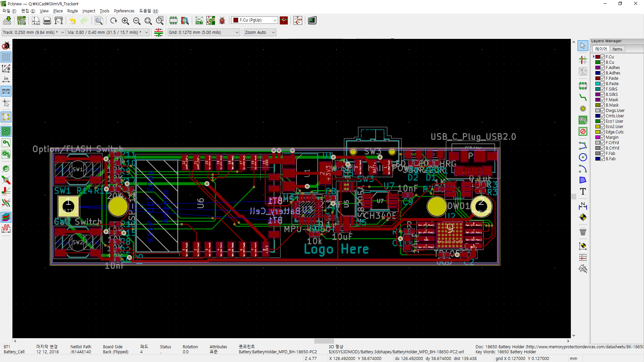Toggle B.Cu layer visibility checkbox
Image resolution: width=644 pixels, height=362 pixels.
tap(603, 62)
